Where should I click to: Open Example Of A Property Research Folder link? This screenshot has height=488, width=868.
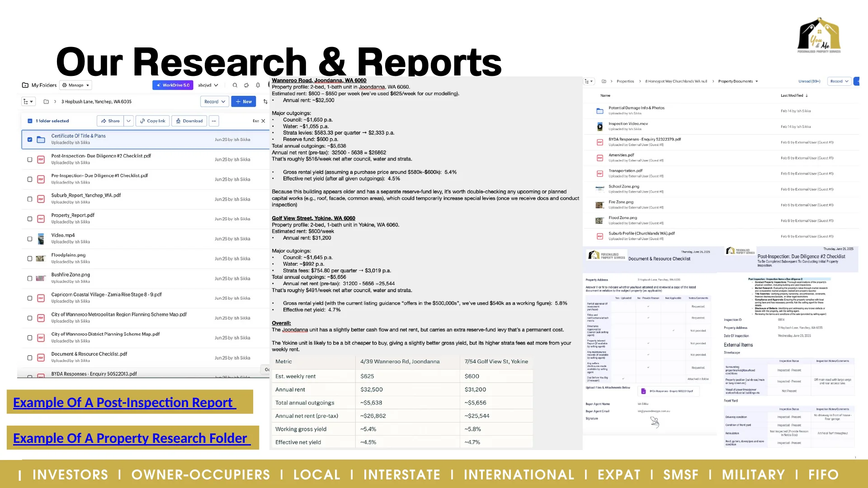(x=132, y=438)
